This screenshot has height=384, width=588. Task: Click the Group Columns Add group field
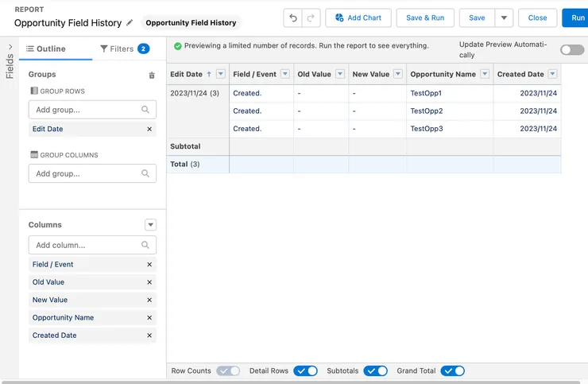coord(92,173)
